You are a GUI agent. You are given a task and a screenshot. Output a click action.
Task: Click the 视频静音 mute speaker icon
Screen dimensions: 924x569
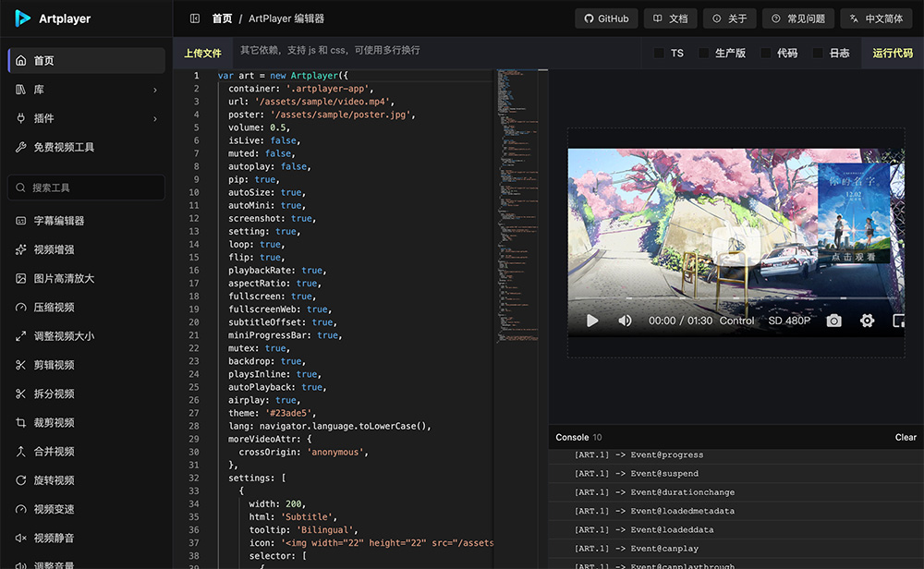(x=20, y=539)
